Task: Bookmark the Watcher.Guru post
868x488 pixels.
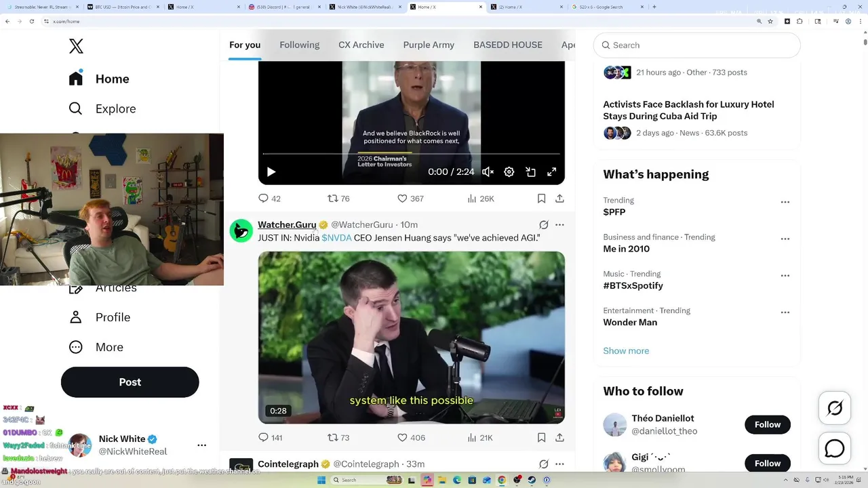Action: 541,438
